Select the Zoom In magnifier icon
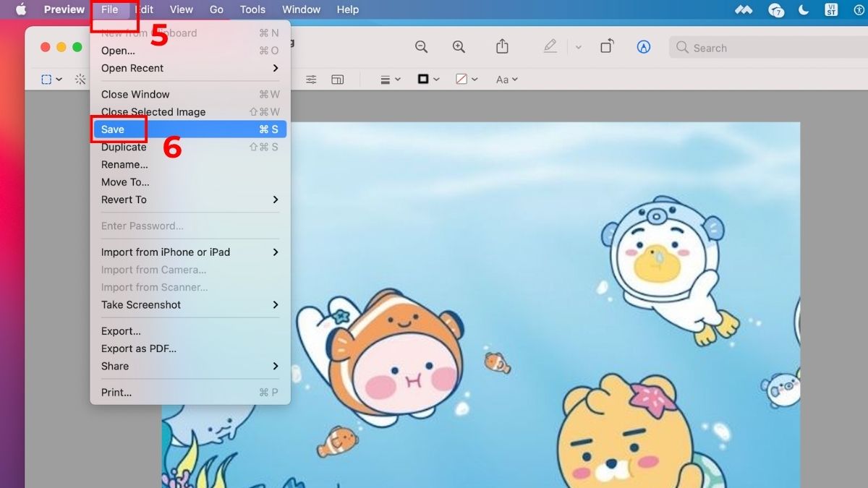This screenshot has height=488, width=868. (x=459, y=47)
